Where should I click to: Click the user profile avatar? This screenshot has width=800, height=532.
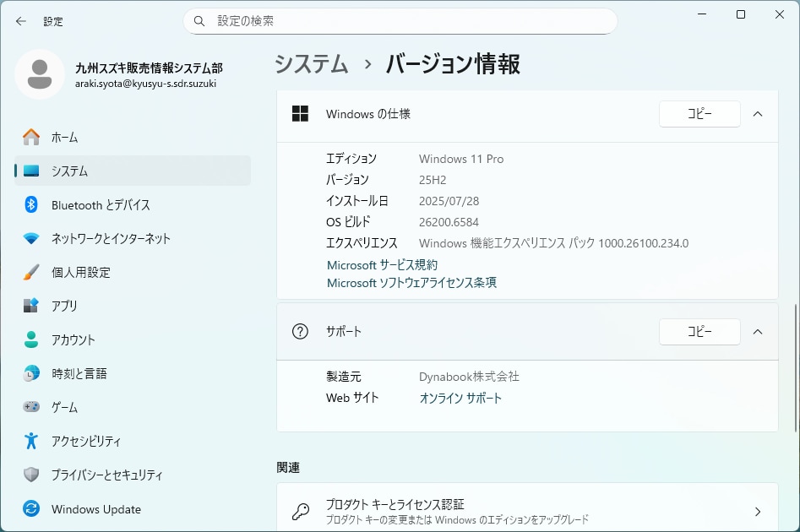pos(40,74)
